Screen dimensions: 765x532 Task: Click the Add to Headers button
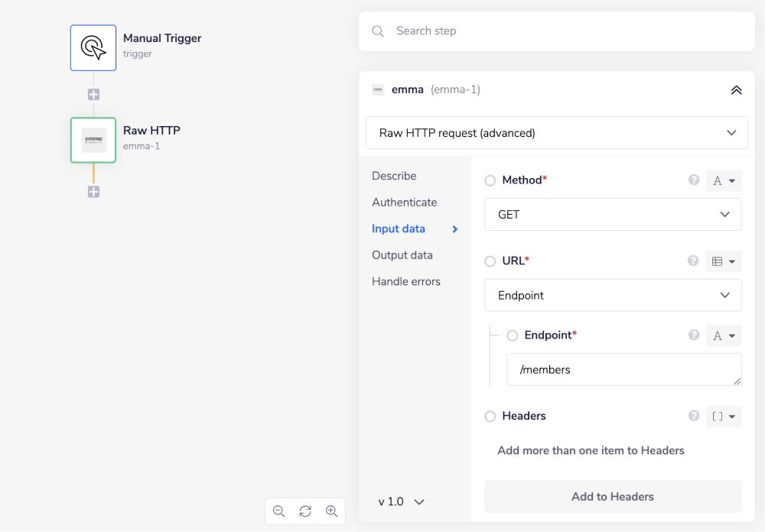[x=613, y=497]
